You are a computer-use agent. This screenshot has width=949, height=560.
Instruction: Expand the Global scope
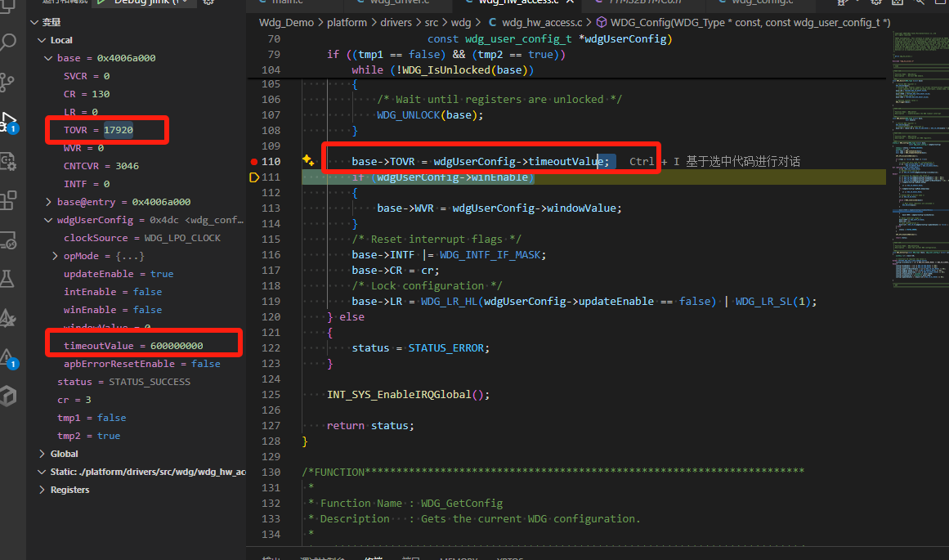pos(42,454)
